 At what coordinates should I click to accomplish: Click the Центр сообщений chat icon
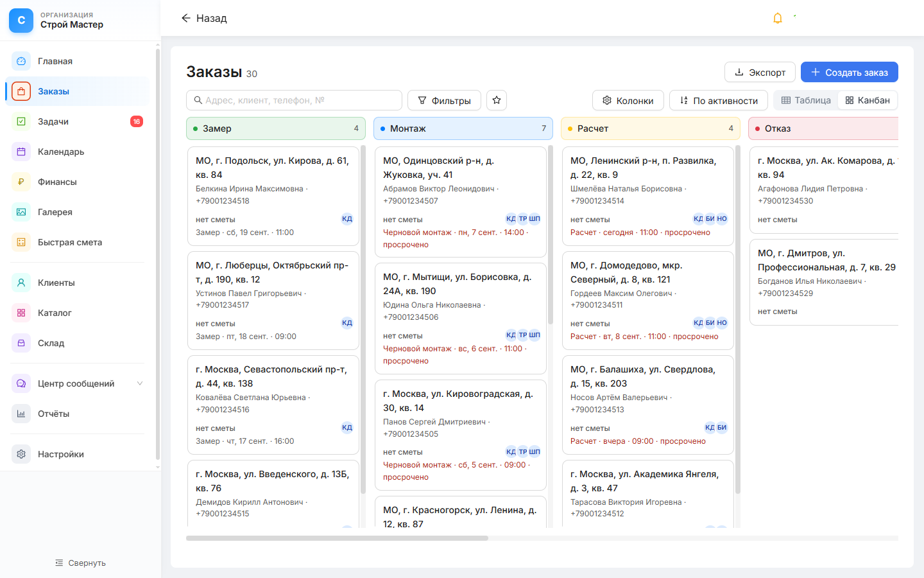[x=21, y=383]
